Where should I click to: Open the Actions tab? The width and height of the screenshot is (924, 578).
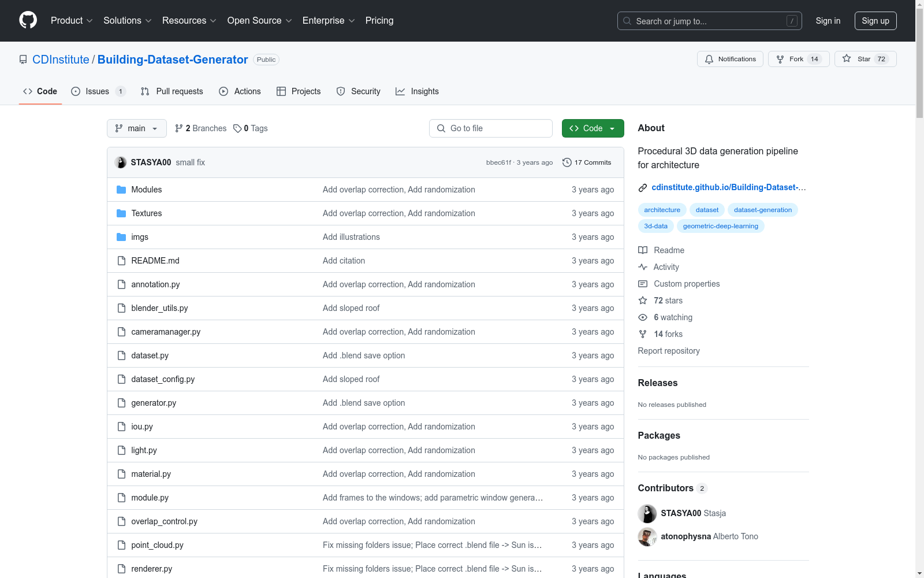tap(240, 91)
